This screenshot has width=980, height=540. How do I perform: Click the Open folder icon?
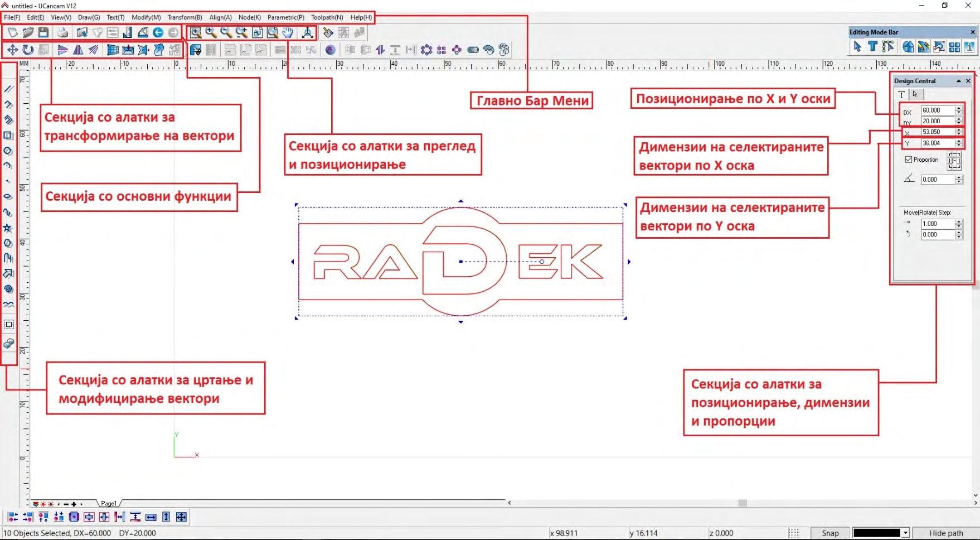pos(28,32)
